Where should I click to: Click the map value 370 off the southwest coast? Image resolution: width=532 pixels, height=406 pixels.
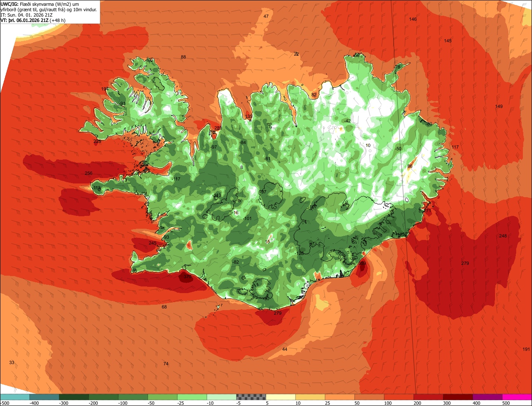point(187,276)
